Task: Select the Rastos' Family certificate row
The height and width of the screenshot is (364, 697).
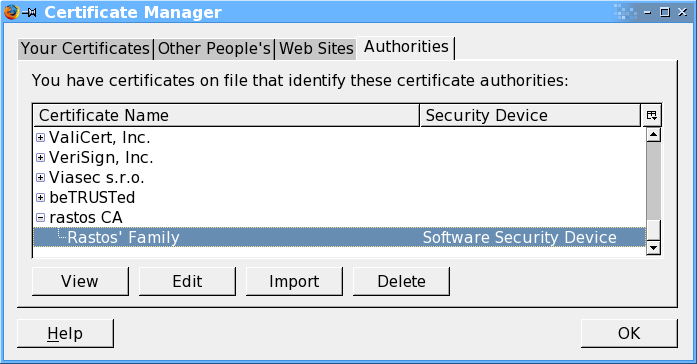Action: coord(340,237)
